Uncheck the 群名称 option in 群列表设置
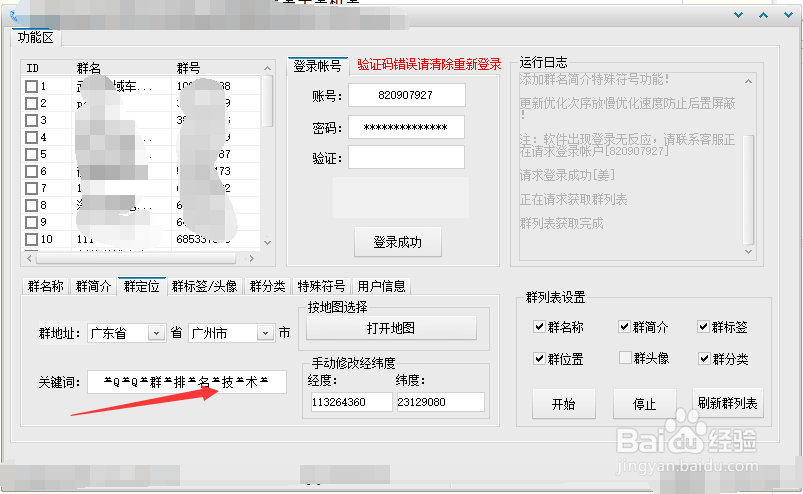This screenshot has height=494, width=803. pos(539,327)
